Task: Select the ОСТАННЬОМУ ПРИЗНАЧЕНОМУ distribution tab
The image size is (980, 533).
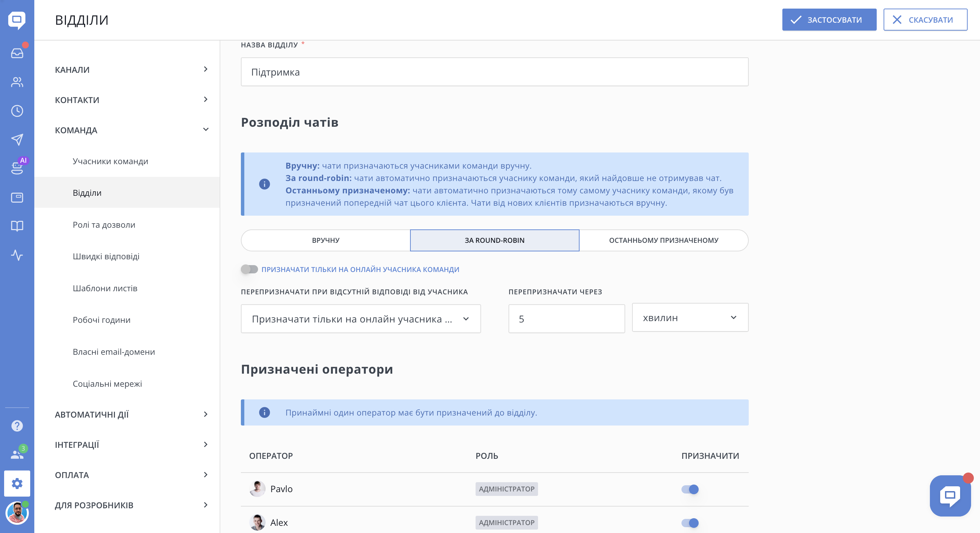Action: pyautogui.click(x=664, y=240)
